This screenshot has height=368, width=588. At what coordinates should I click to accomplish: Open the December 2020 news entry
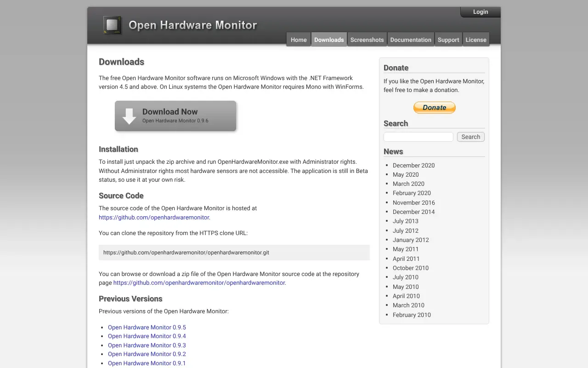pos(413,165)
